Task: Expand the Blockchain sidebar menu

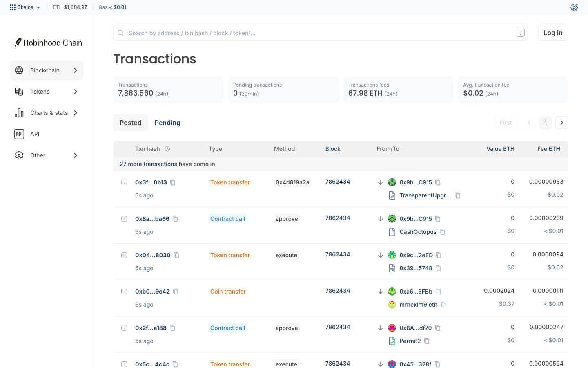Action: (x=47, y=70)
